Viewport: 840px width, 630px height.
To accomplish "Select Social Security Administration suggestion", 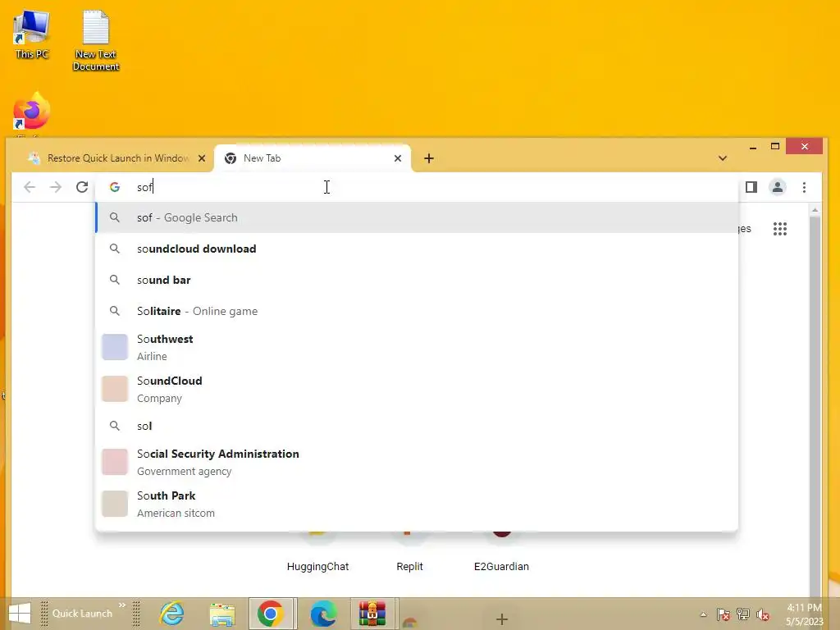I will (417, 462).
